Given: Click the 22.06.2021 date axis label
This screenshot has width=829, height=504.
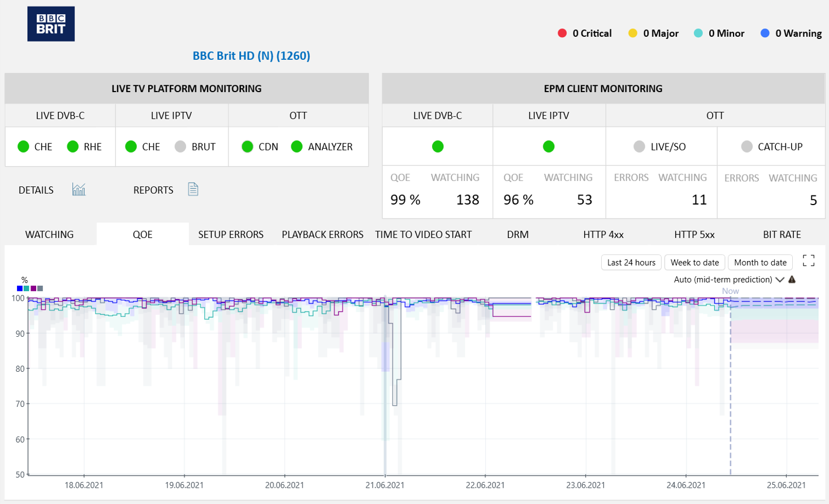Looking at the screenshot, I should (x=485, y=485).
